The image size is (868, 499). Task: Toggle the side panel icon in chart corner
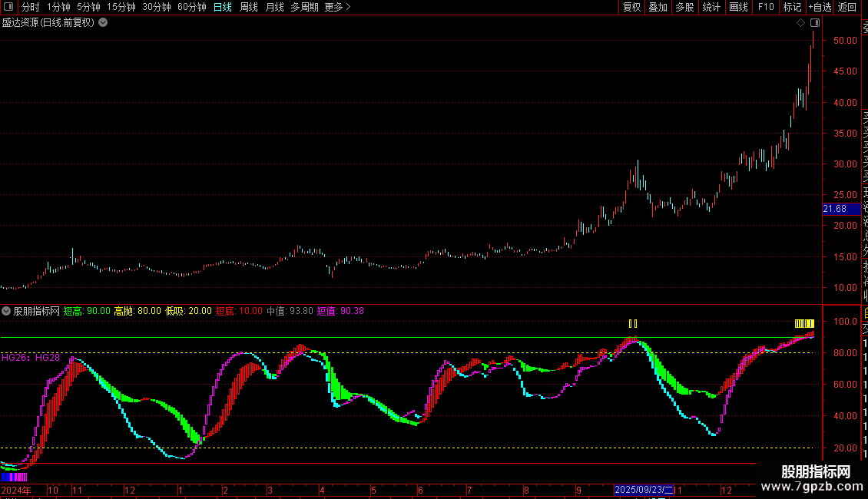[x=815, y=23]
